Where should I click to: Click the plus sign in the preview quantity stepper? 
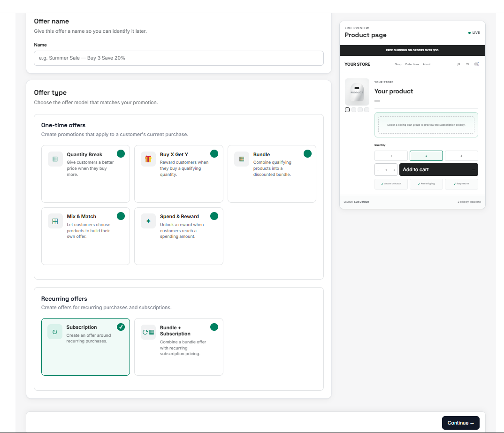(394, 170)
